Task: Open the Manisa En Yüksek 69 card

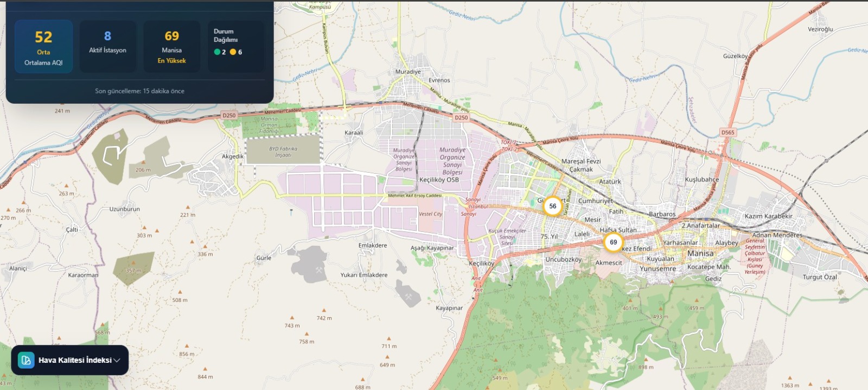Action: coord(171,47)
